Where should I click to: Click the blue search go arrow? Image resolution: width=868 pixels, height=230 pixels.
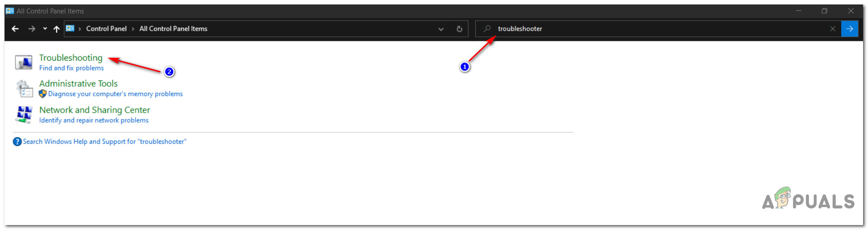point(850,29)
